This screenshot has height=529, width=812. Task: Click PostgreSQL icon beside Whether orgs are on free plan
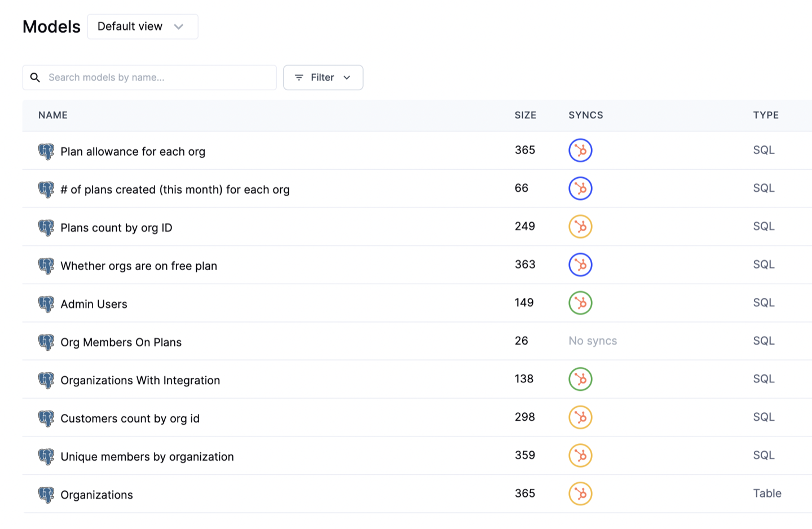pyautogui.click(x=46, y=266)
